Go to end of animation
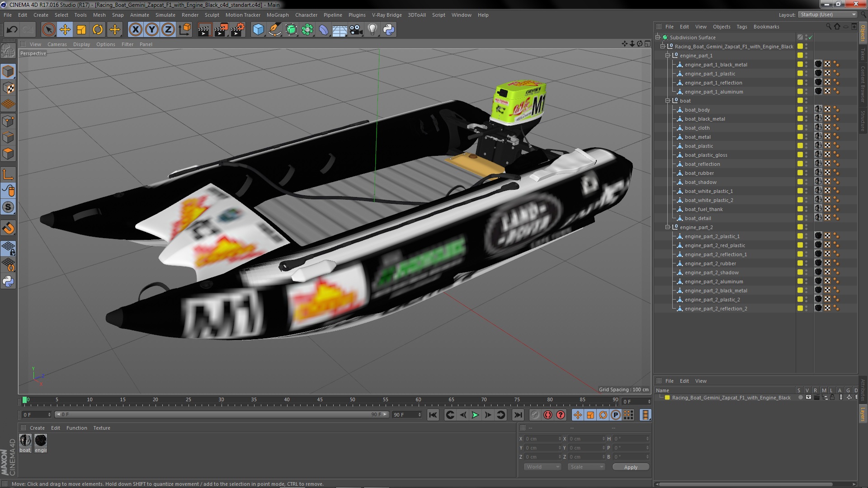This screenshot has height=488, width=868. click(518, 415)
